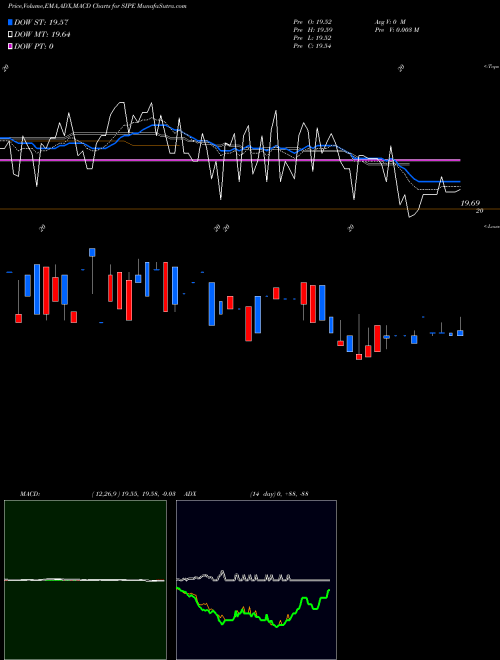
Task: Click the chart title mentioning MunafaSutra.com
Action: tap(97, 6)
